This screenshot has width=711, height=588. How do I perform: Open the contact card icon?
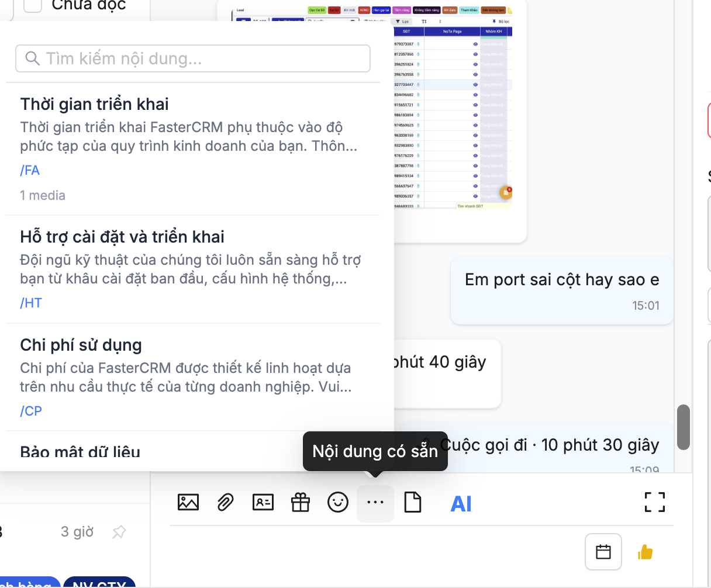click(x=263, y=503)
